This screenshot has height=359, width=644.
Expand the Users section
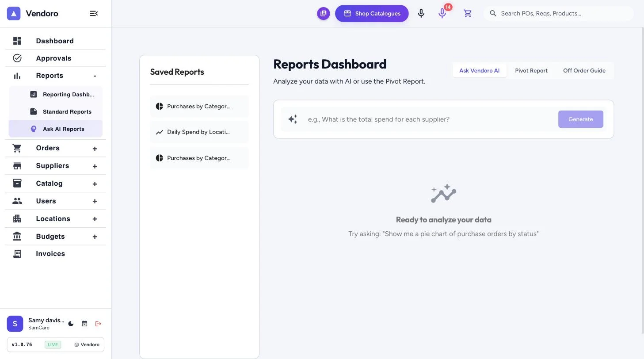(95, 202)
